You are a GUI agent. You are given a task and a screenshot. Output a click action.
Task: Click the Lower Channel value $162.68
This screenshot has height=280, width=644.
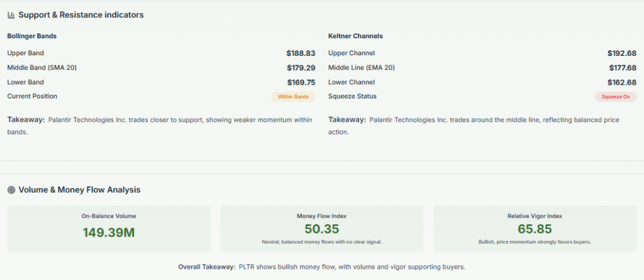[x=622, y=82]
